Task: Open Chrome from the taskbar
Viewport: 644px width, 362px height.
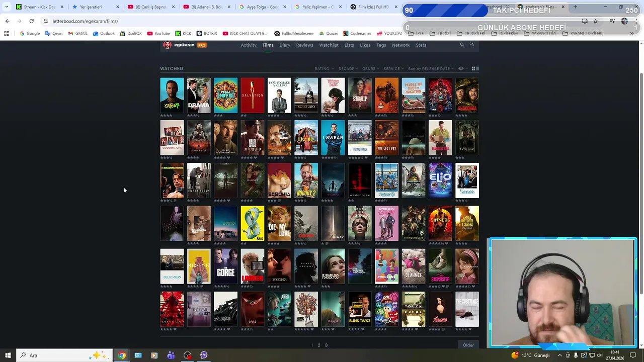Action: tap(121, 355)
